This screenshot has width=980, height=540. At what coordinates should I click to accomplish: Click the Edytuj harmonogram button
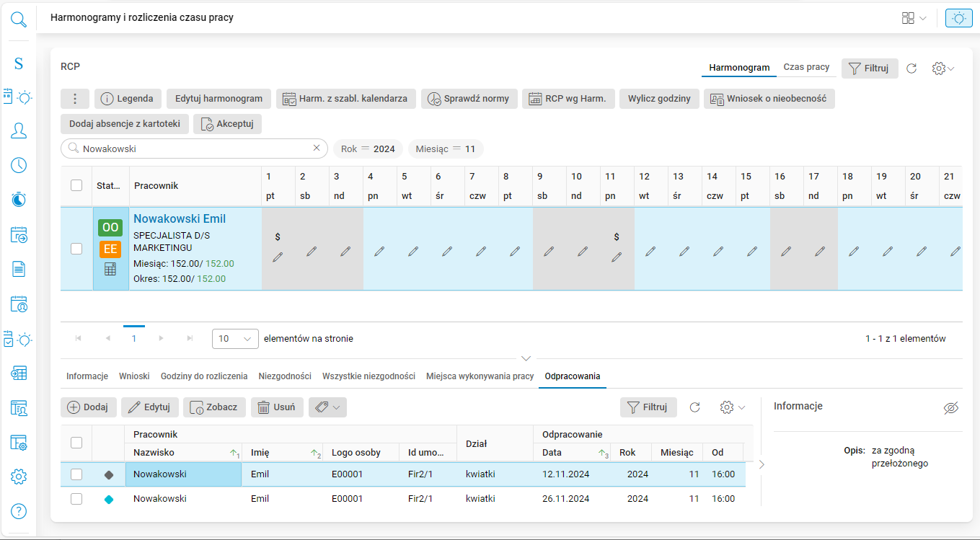tap(219, 99)
